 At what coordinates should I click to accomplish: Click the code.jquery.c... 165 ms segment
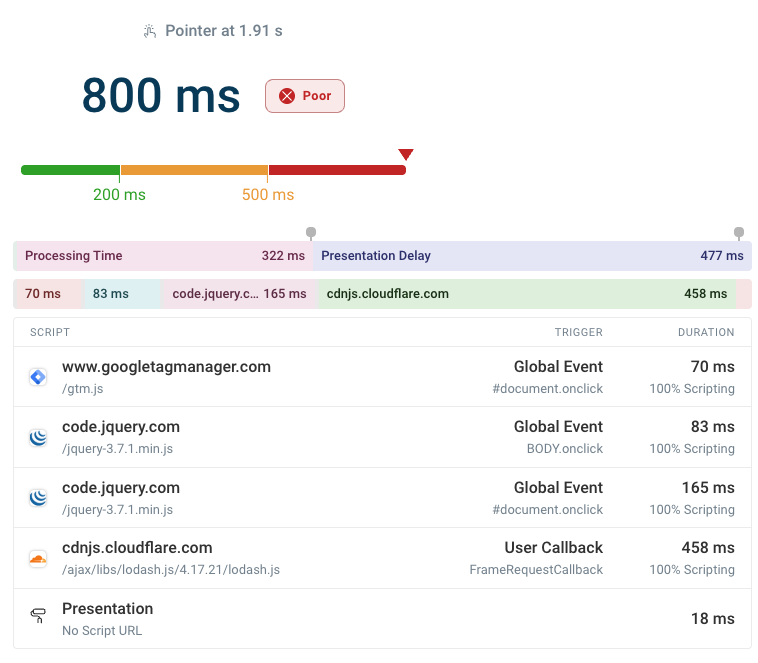click(239, 294)
